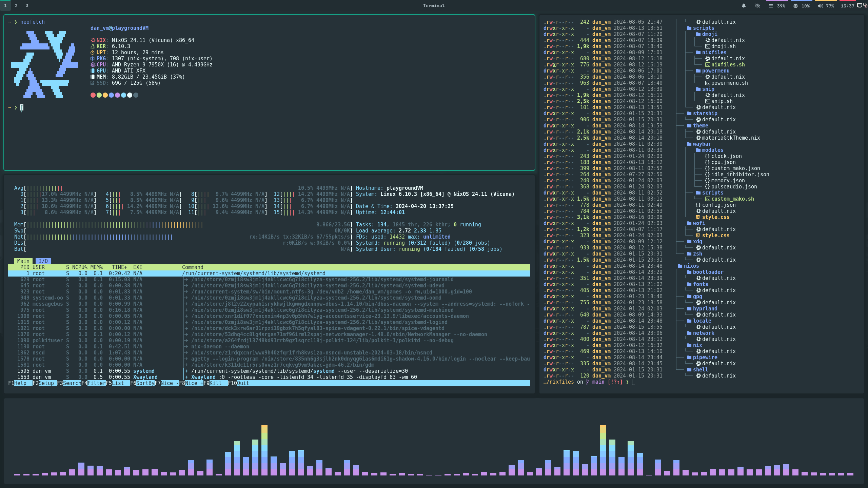Image resolution: width=868 pixels, height=488 pixels.
Task: Click F3 Search in htop footer
Action: (69, 383)
